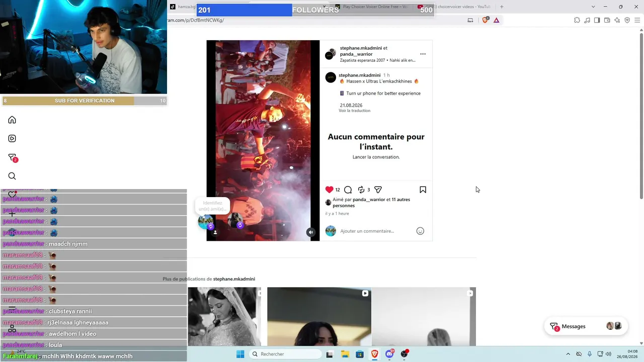Toggle the browser sidebar panel
This screenshot has width=644, height=362.
(597, 20)
